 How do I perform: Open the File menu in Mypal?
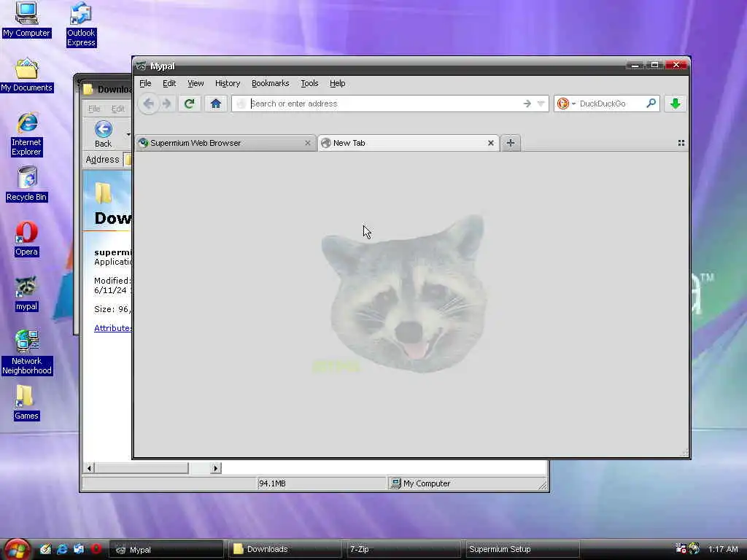point(145,83)
